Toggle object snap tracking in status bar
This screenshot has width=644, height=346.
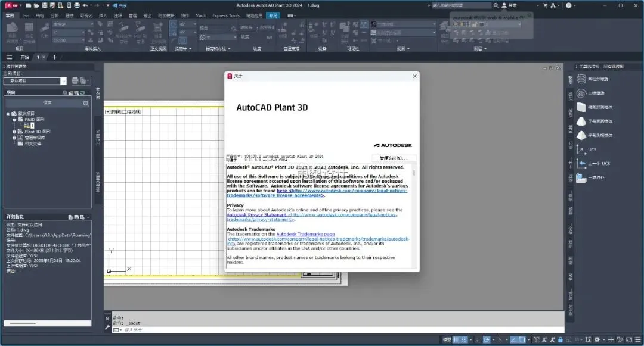point(513,339)
